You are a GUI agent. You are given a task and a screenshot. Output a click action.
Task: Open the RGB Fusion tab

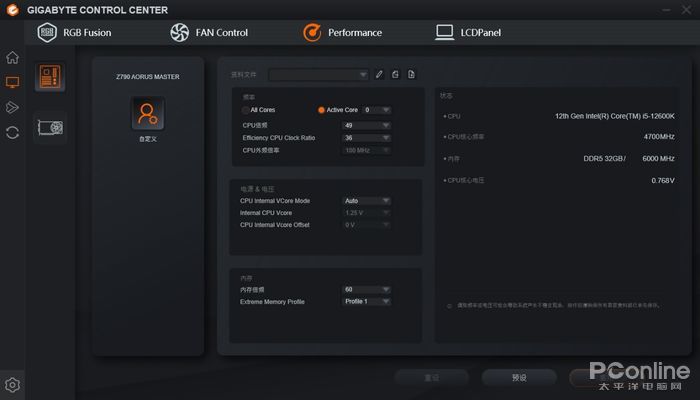pyautogui.click(x=74, y=33)
